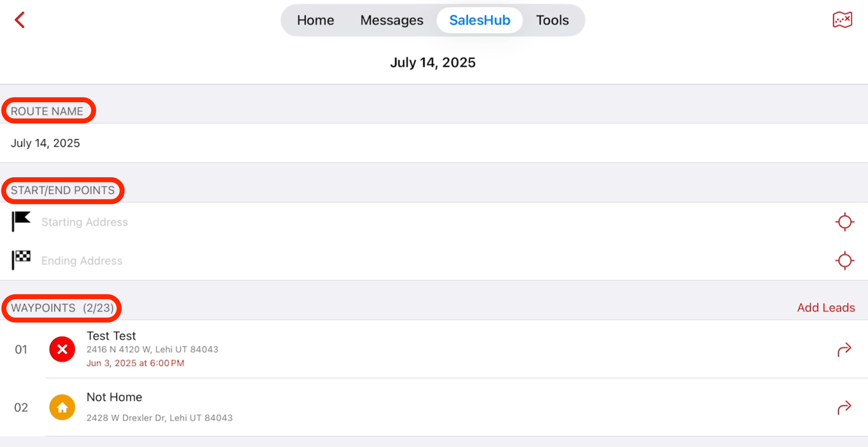Open the route map icon

pyautogui.click(x=842, y=20)
